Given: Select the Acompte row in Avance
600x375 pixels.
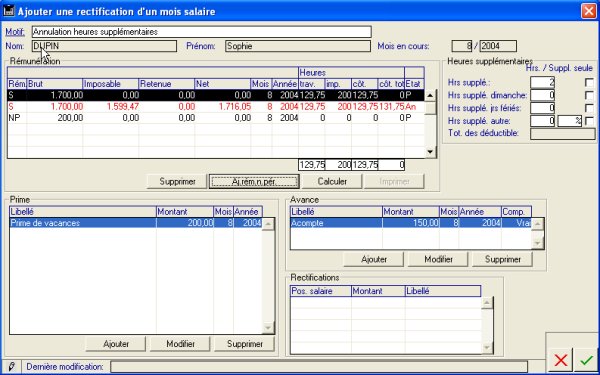Looking at the screenshot, I should click(x=411, y=223).
